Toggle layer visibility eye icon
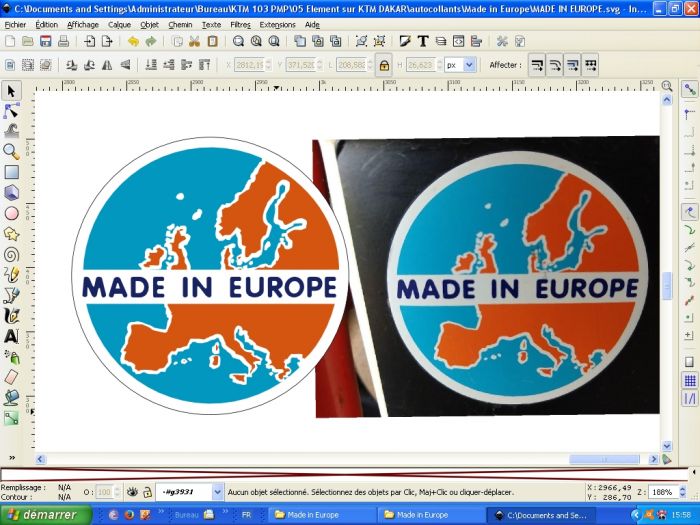Viewport: 700px width, 525px height. [x=132, y=492]
